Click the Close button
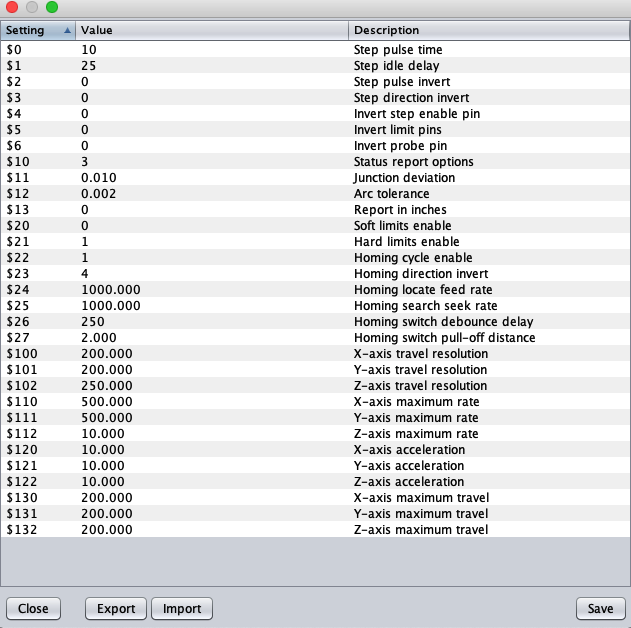631x628 pixels. pyautogui.click(x=33, y=608)
